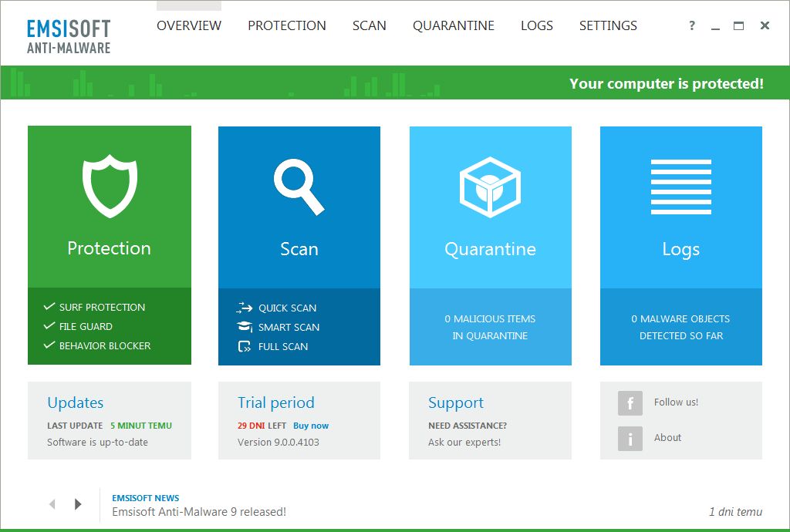Open Emsisoft Anti-Malware 9 released! news
Image resolution: width=790 pixels, height=532 pixels.
[199, 512]
